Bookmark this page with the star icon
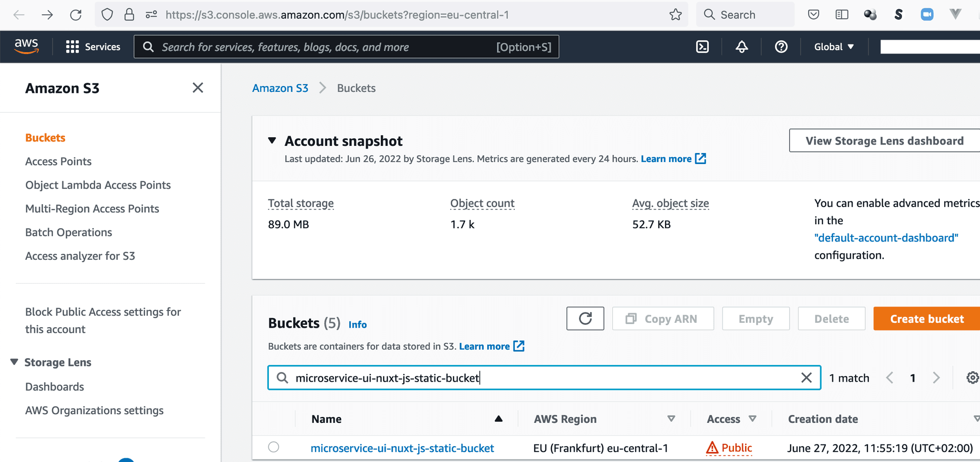 pos(675,15)
